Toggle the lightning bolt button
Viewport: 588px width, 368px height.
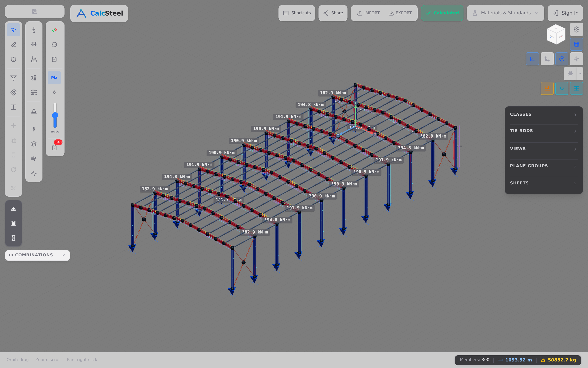[576, 59]
